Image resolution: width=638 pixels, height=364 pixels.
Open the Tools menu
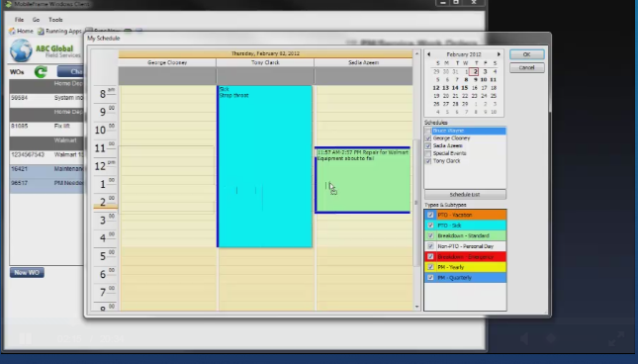55,20
